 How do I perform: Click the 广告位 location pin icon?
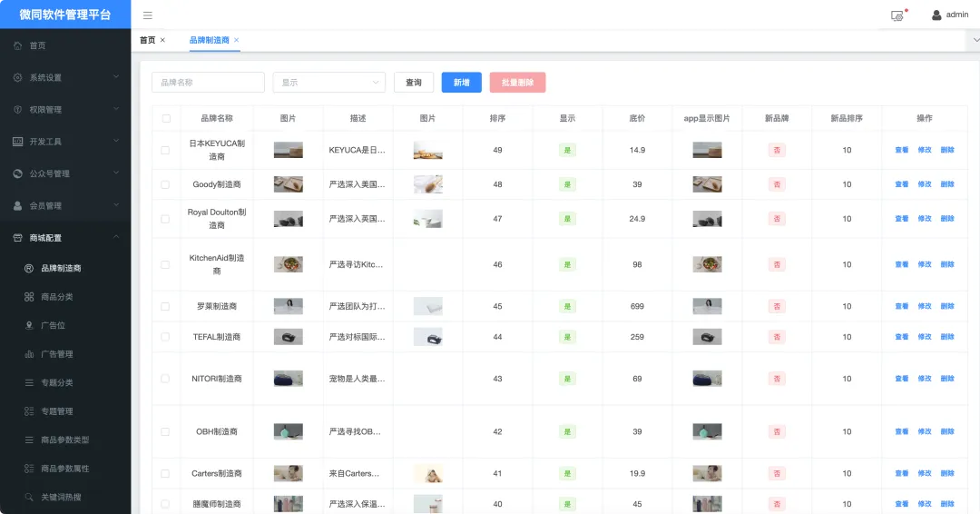(29, 325)
